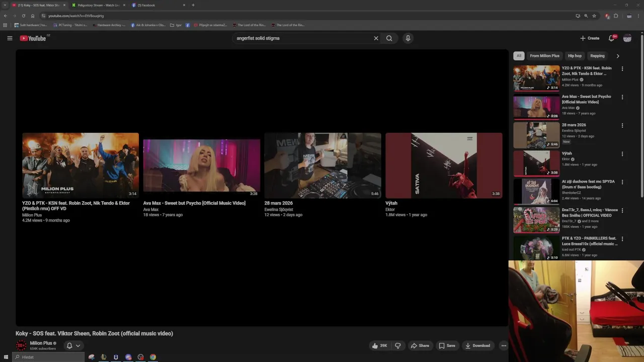The width and height of the screenshot is (644, 362).
Task: Focus the address bar URL
Action: point(76,16)
